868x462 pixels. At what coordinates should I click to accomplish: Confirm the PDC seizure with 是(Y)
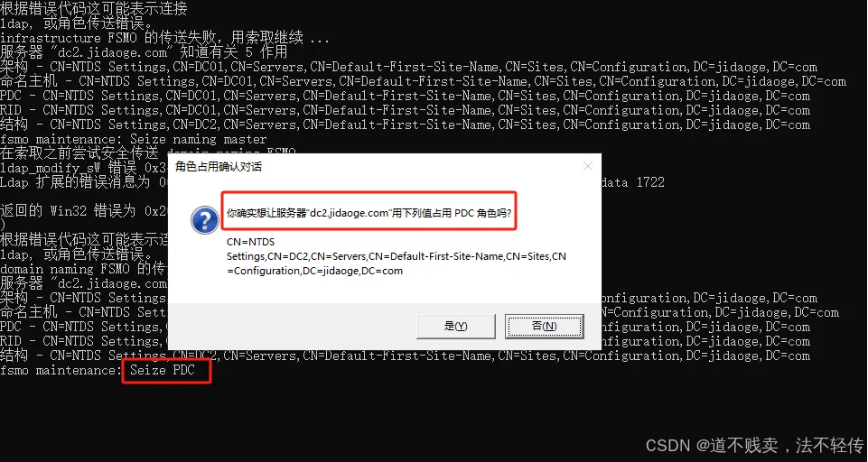pyautogui.click(x=455, y=327)
